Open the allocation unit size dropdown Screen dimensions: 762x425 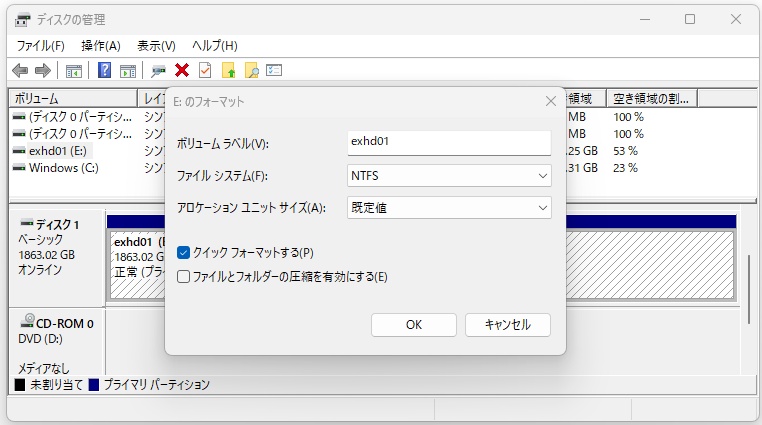(449, 208)
